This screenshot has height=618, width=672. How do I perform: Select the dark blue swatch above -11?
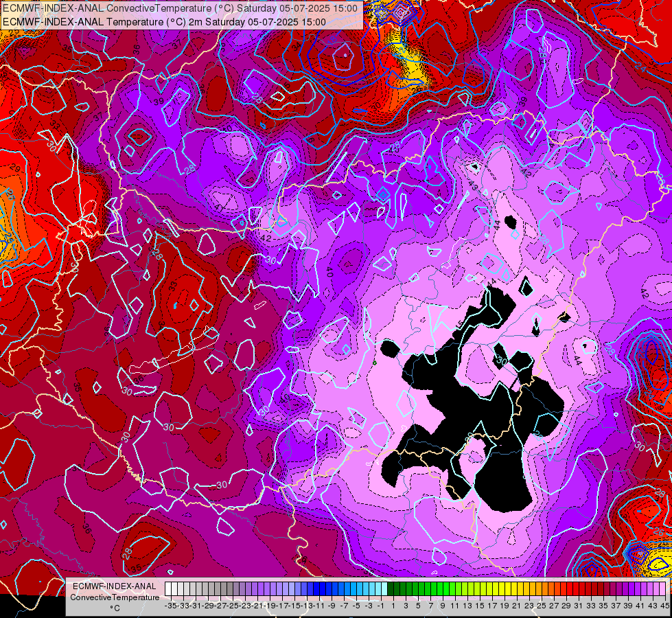316,588
